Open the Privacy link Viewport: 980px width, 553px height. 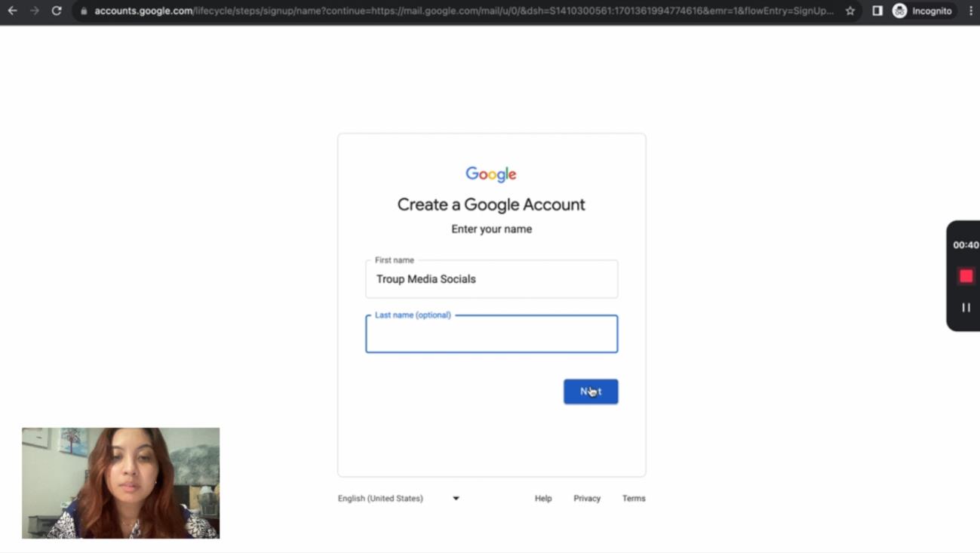(x=586, y=499)
